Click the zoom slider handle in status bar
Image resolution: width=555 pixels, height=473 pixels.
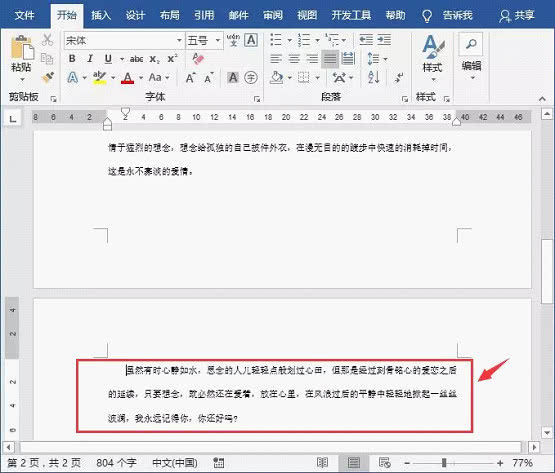point(444,462)
